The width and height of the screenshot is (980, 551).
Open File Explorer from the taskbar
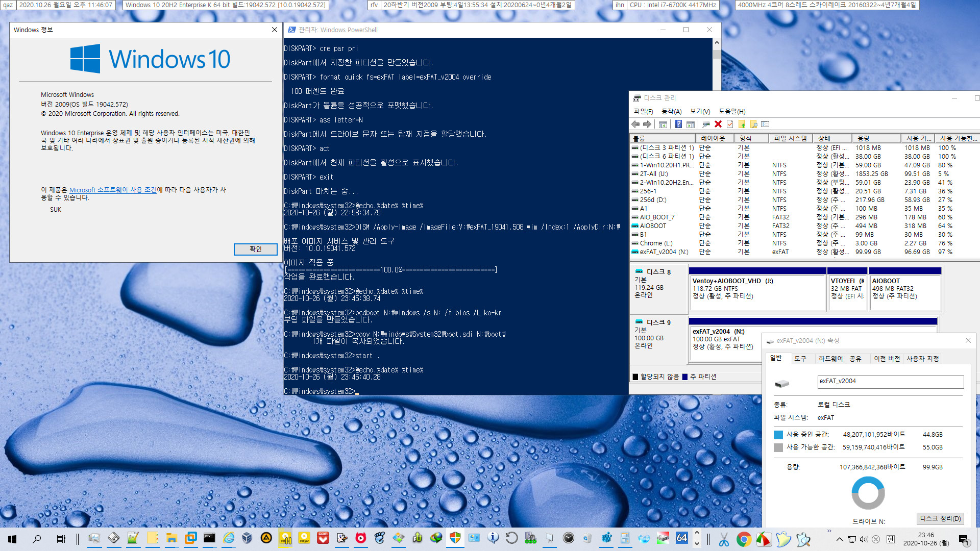[x=171, y=538]
